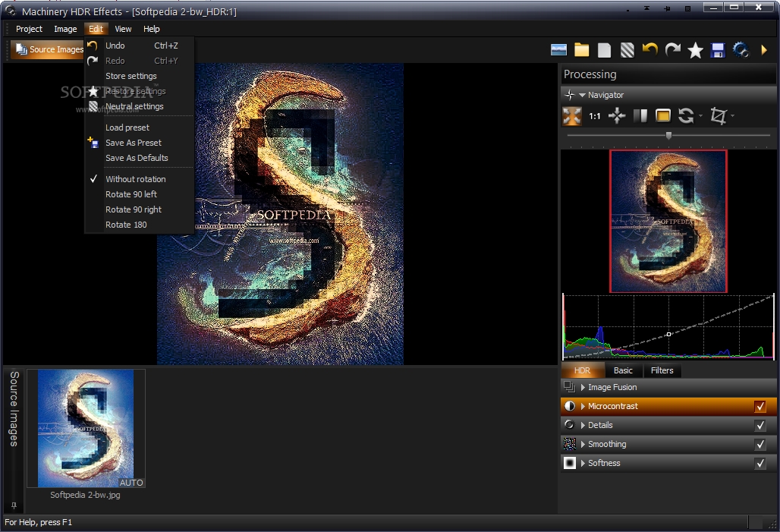The width and height of the screenshot is (780, 532).
Task: Click the yellow rectangle view icon
Action: click(663, 116)
